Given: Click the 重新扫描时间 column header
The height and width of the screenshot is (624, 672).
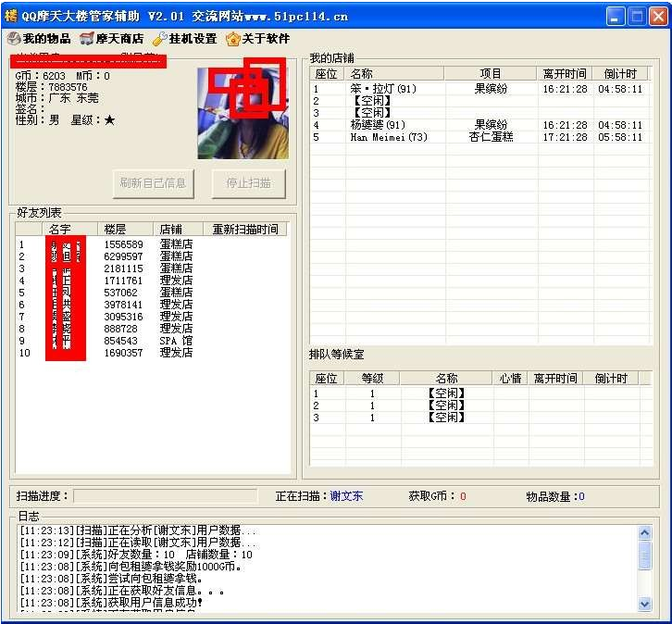Looking at the screenshot, I should pyautogui.click(x=244, y=229).
